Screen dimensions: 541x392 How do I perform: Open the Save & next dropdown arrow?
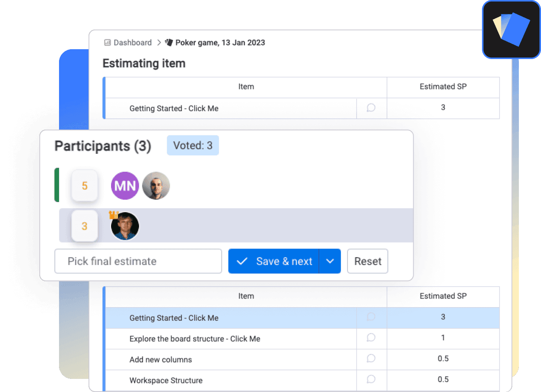tap(330, 261)
